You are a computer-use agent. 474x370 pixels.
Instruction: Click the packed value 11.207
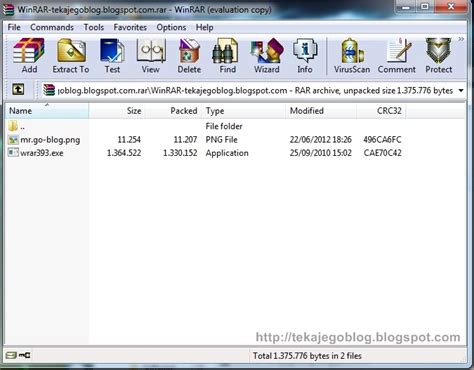(x=185, y=140)
